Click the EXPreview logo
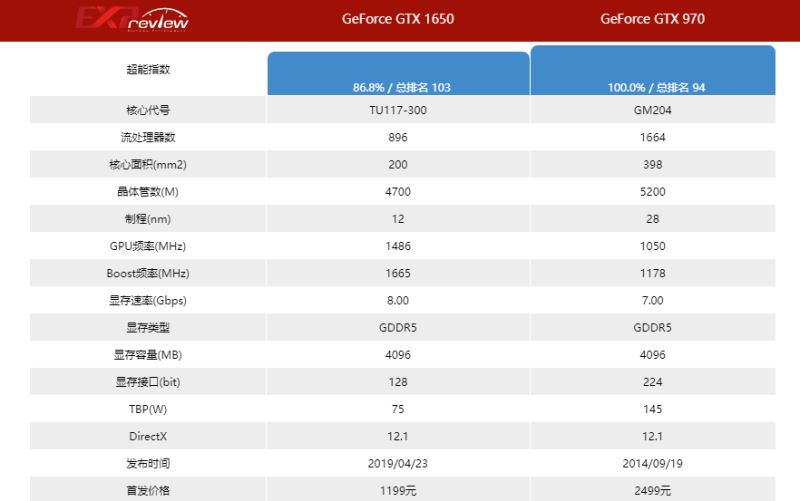The height and width of the screenshot is (501, 800). coord(133,19)
